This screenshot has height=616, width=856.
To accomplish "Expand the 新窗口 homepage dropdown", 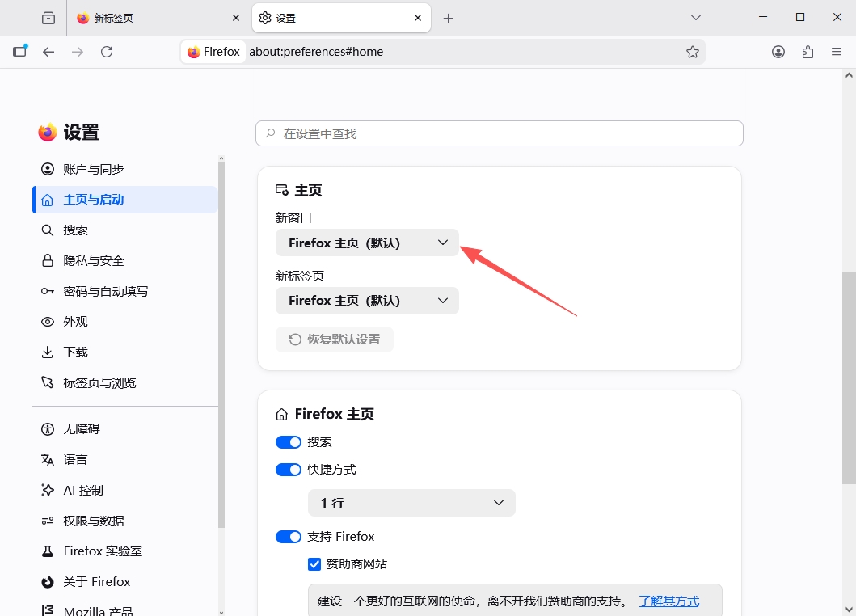I will pyautogui.click(x=367, y=243).
